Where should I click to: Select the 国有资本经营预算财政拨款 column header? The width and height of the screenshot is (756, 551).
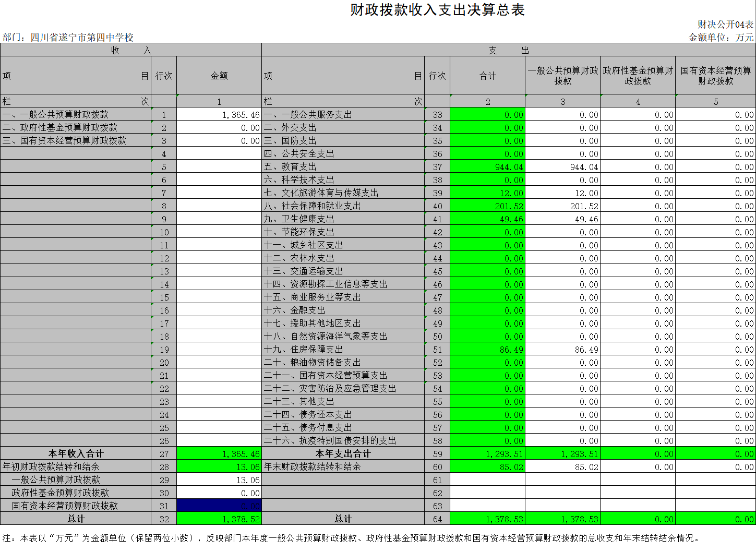(x=715, y=76)
